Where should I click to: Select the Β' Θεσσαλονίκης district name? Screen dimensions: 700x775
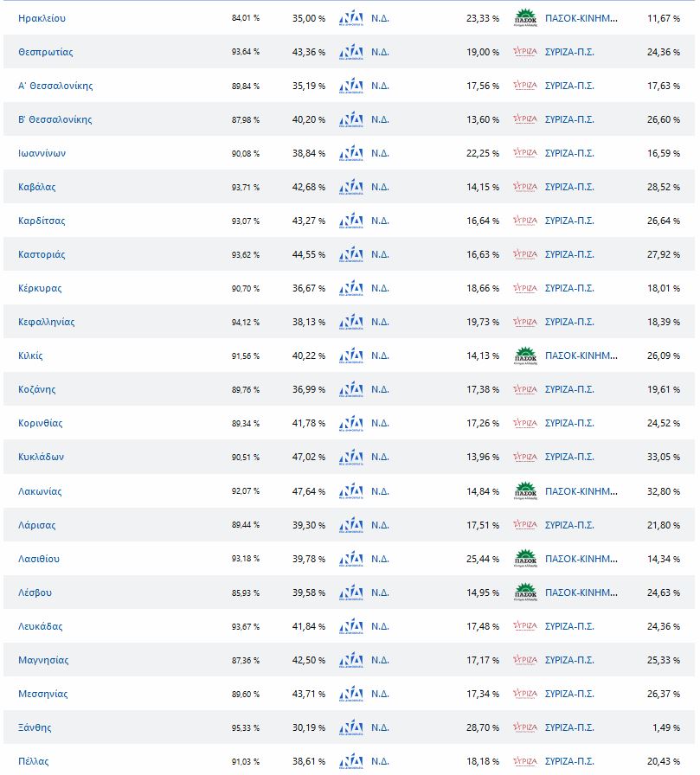(55, 119)
